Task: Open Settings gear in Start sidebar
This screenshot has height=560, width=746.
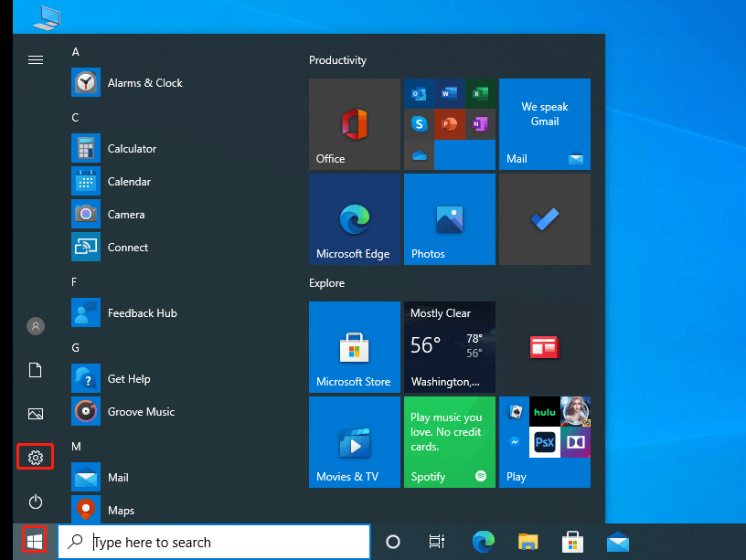Action: pos(36,457)
